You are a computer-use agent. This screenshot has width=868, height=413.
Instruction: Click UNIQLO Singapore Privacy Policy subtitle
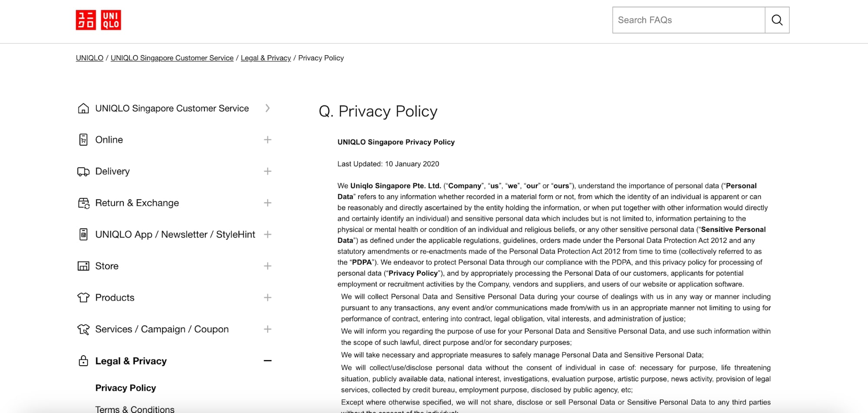point(396,142)
